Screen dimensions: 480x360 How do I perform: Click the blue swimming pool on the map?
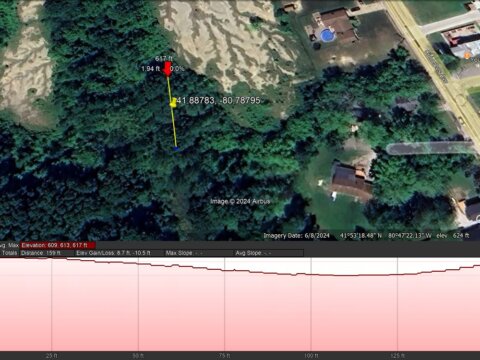pos(327,35)
